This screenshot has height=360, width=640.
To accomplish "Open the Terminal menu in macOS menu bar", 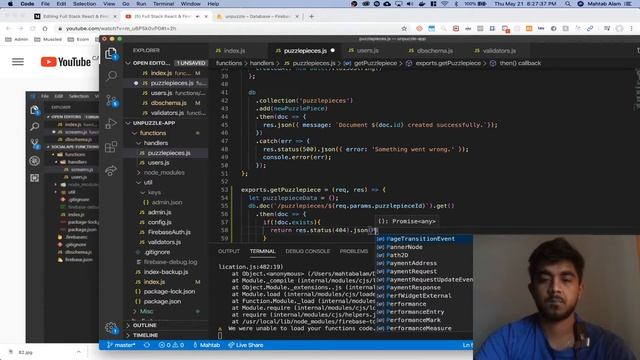I will tap(163, 4).
